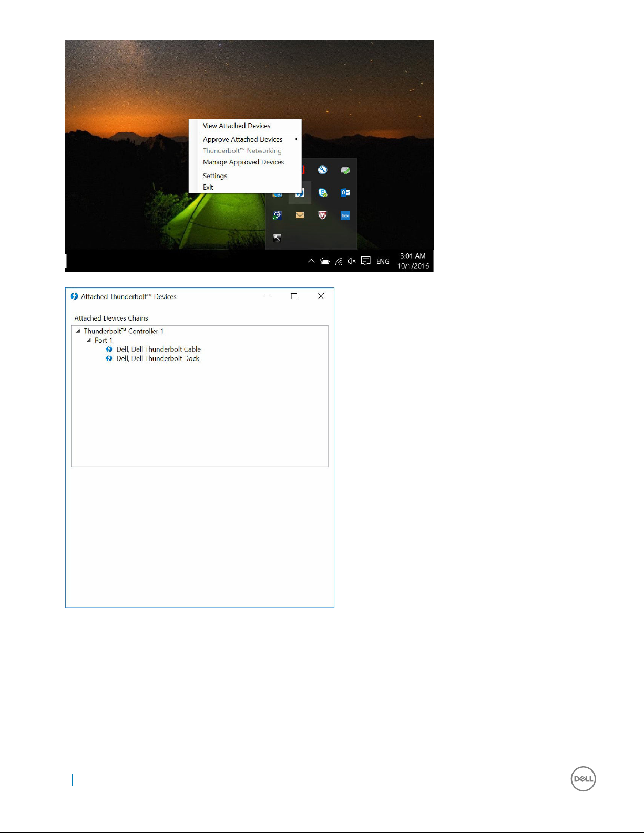Click the printer with green check icon
Screen dimensions: 644x833
345,170
